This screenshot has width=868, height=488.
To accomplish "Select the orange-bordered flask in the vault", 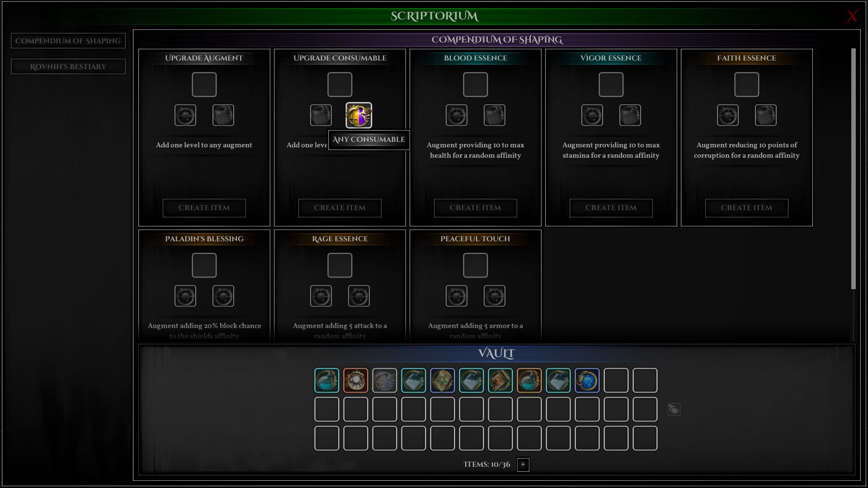I will point(529,380).
